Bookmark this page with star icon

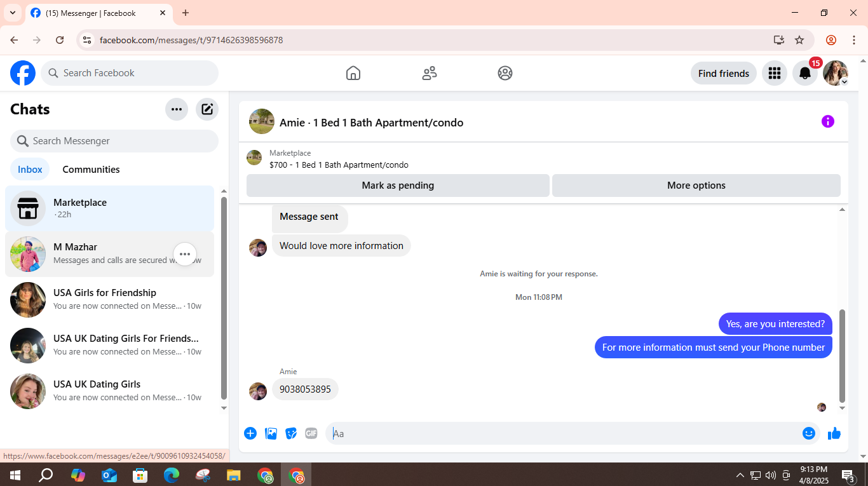tap(799, 40)
